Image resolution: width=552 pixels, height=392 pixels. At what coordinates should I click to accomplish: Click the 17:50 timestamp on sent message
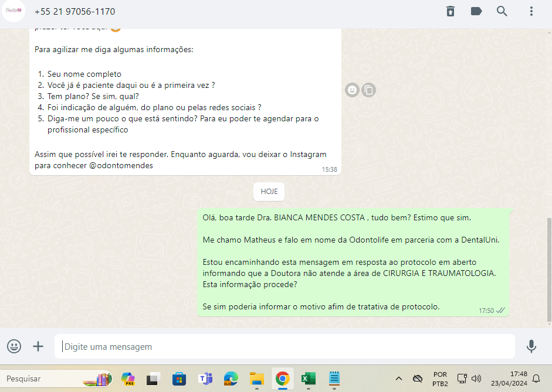486,311
